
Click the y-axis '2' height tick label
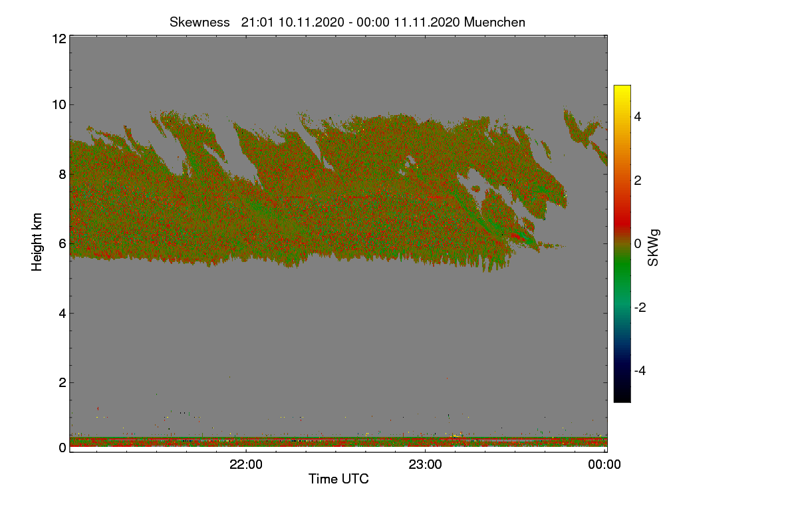click(62, 382)
